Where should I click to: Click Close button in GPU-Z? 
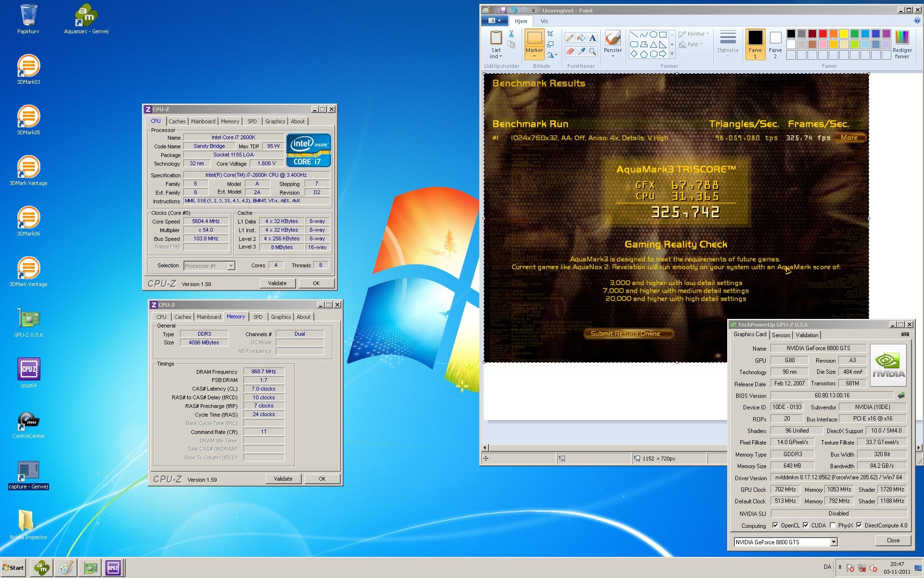tap(893, 540)
